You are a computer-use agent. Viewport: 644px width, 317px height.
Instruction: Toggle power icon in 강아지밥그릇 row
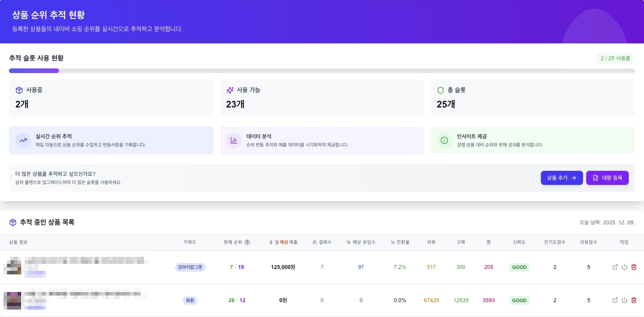(x=624, y=267)
